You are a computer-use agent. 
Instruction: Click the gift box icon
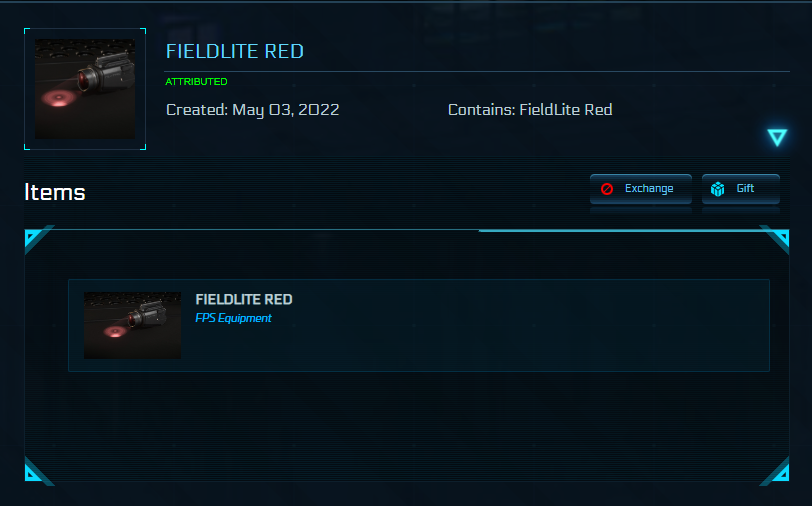[x=717, y=189]
